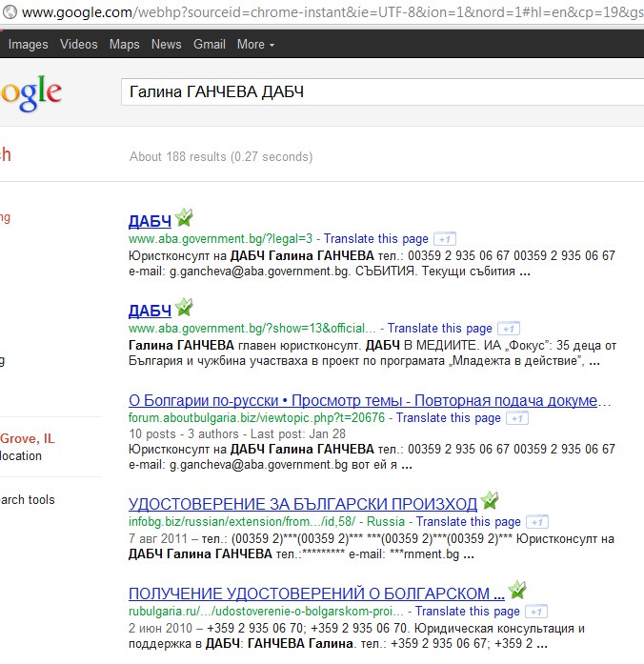Click green checkmark icon beside first ДАБЧ result

184,218
